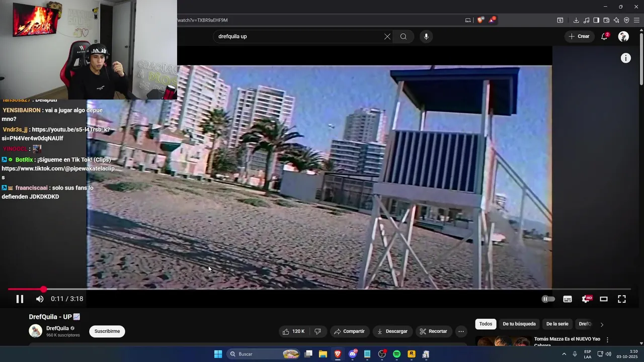
Task: Click the tray microphone icon
Action: [575, 354]
